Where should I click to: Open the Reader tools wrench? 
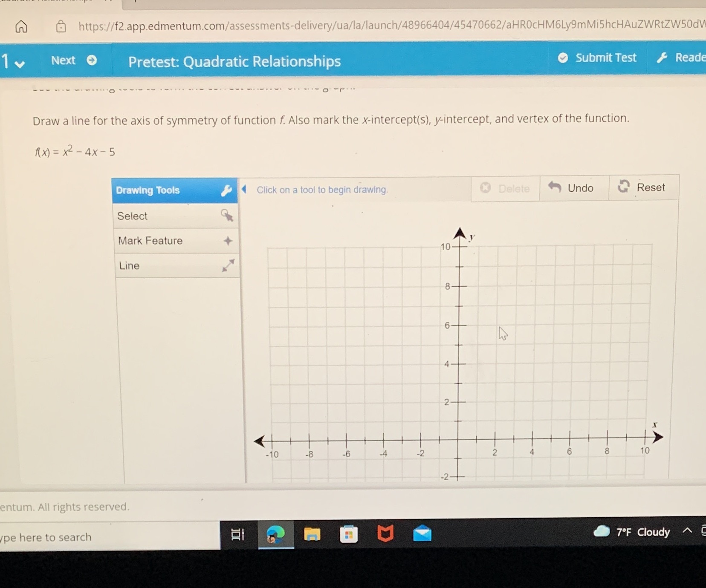tap(681, 58)
